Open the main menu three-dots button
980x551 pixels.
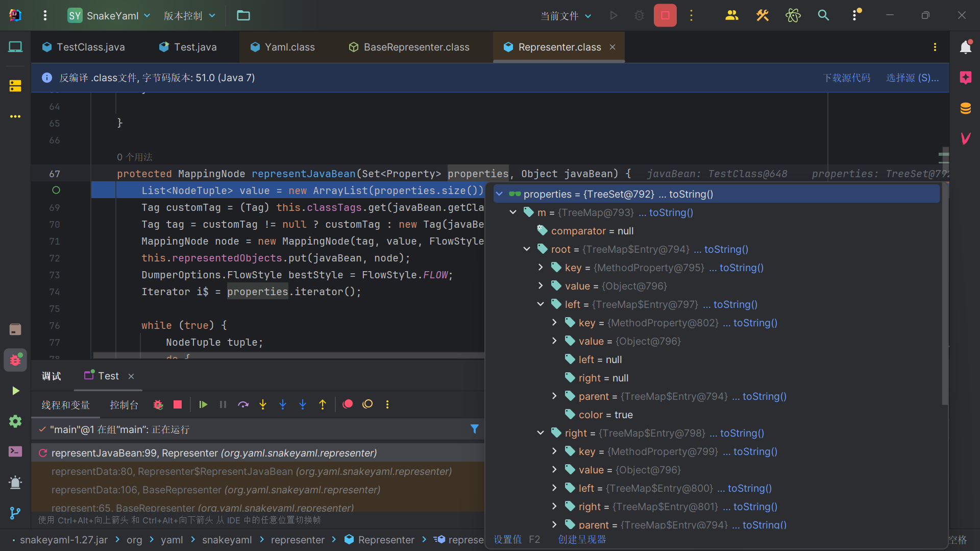(45, 16)
